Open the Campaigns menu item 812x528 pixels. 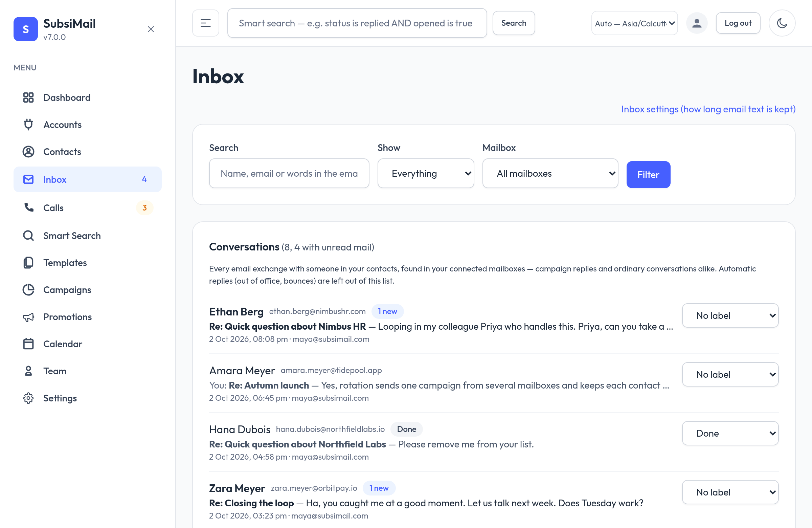87,289
